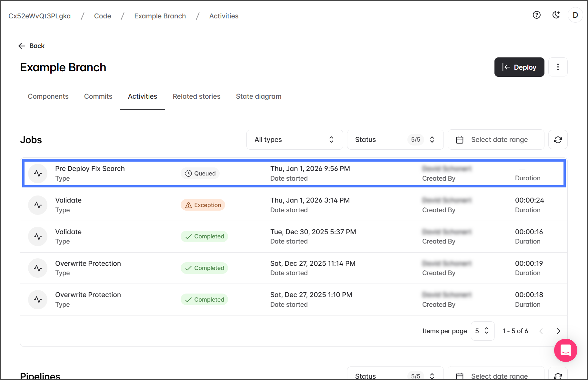Switch to the Commits tab
588x380 pixels.
(98, 96)
